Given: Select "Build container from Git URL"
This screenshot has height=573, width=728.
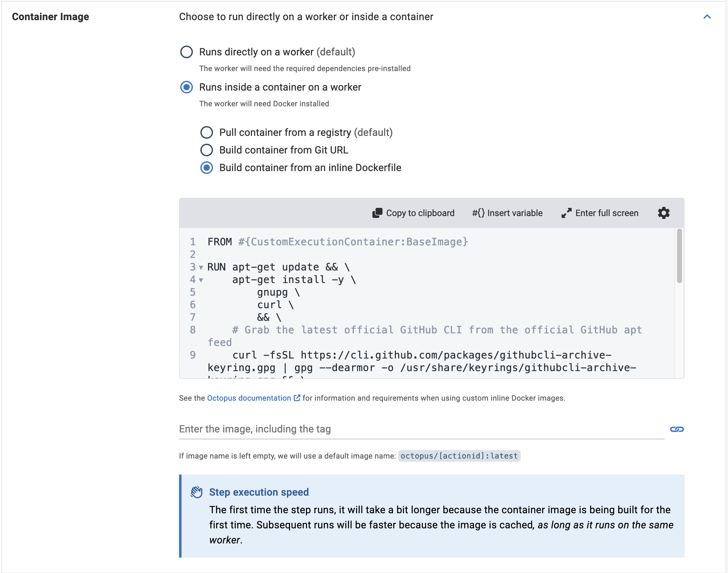Looking at the screenshot, I should 207,150.
